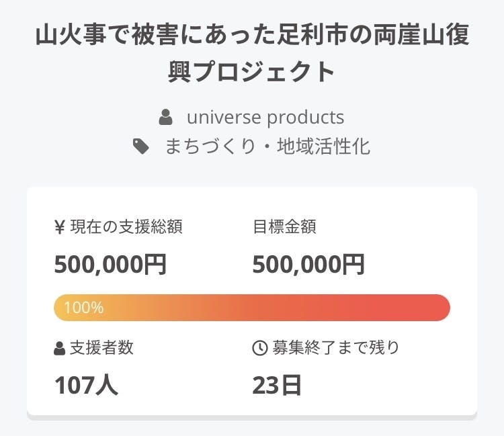Select the 目標金額 label
Image resolution: width=504 pixels, height=436 pixels.
284,227
